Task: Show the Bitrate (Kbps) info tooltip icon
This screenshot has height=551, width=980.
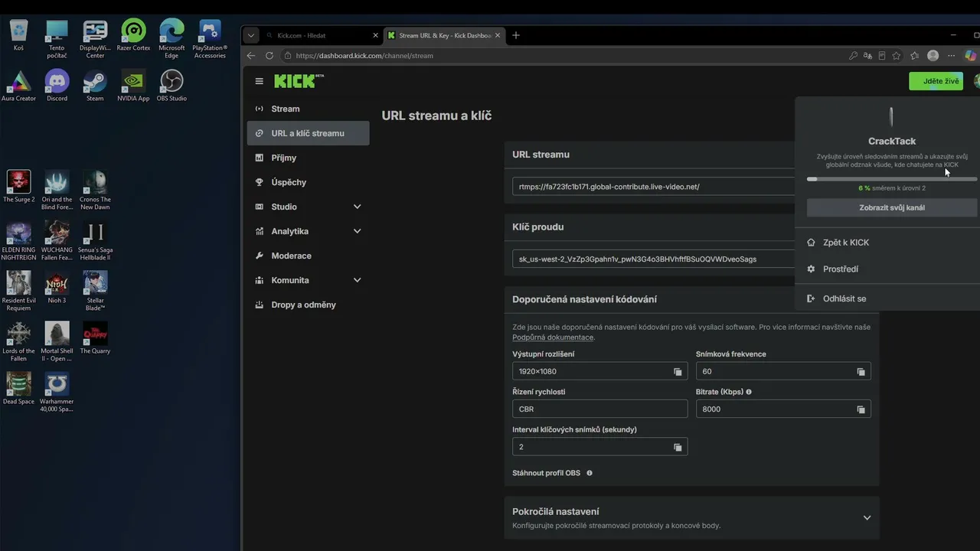Action: coord(749,392)
